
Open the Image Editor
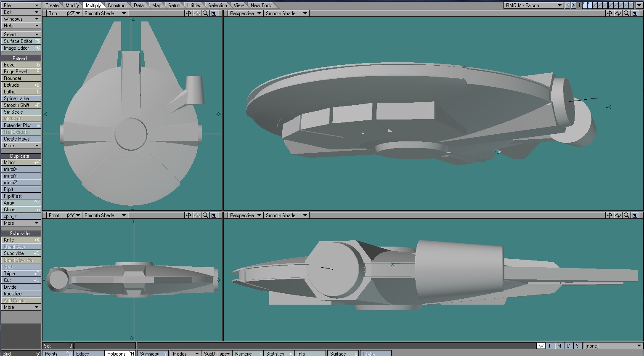click(21, 48)
